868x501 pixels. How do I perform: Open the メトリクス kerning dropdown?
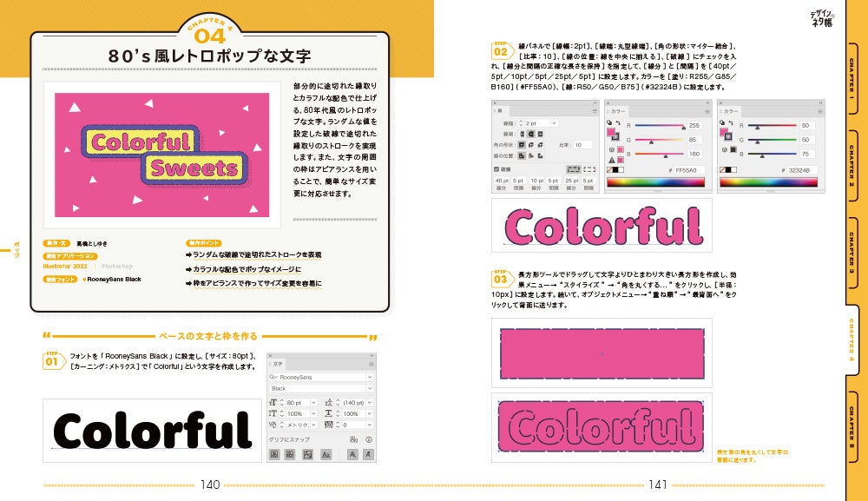coord(313,425)
